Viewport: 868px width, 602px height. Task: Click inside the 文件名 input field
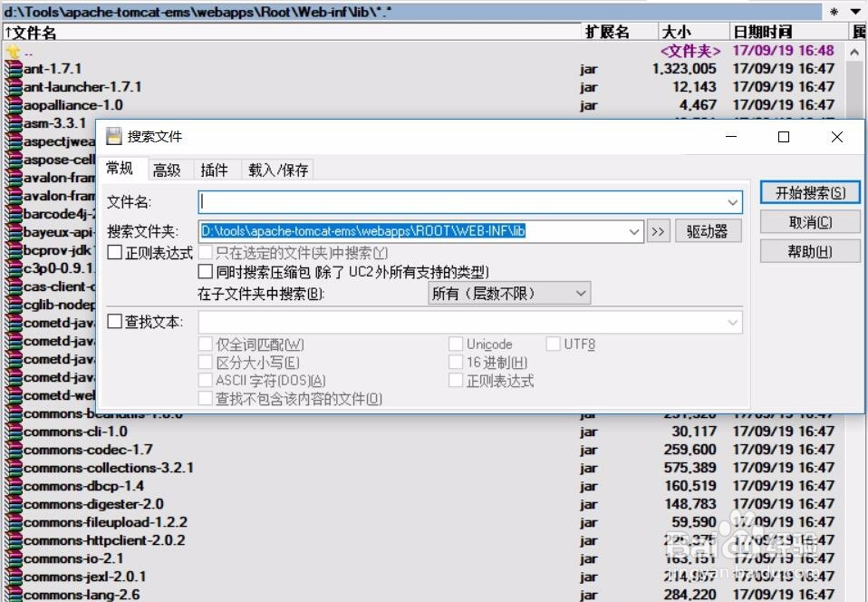tap(408, 202)
